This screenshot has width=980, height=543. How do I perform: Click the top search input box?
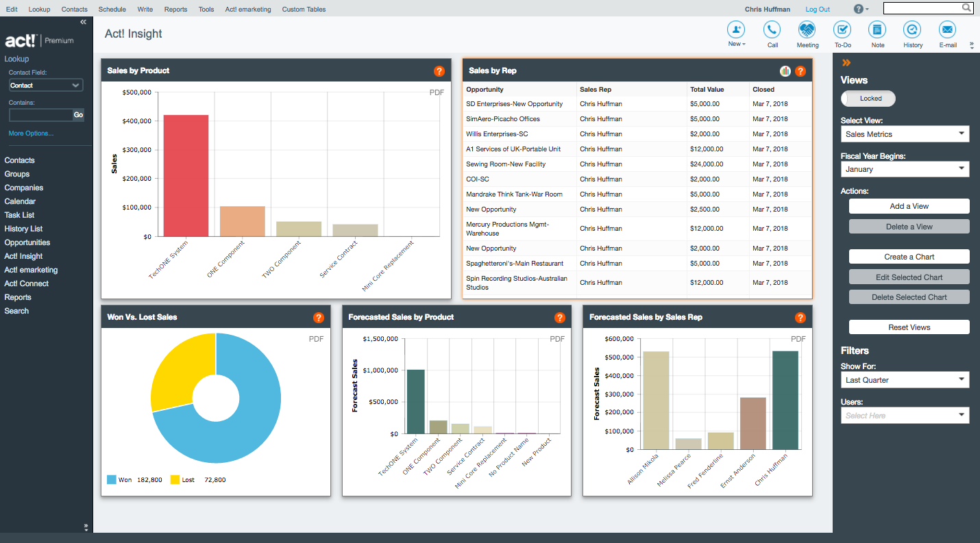pos(922,8)
